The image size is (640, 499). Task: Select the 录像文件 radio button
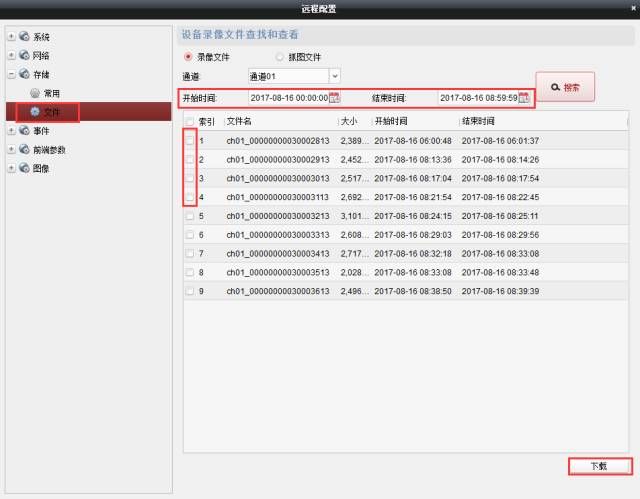(187, 57)
